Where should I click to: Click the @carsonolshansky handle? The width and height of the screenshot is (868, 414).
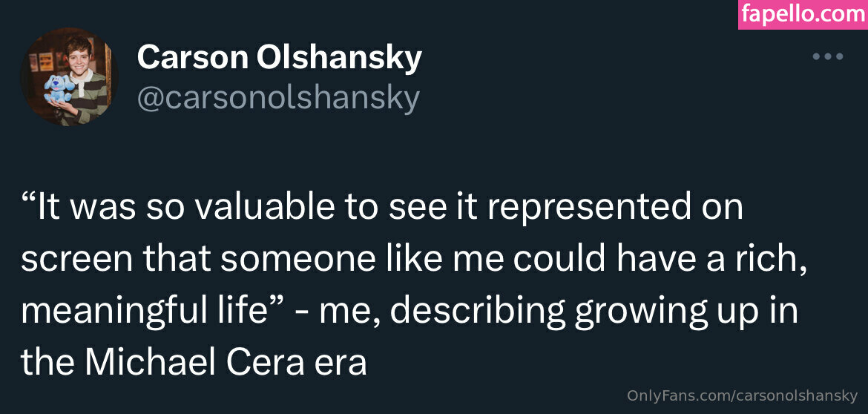pyautogui.click(x=277, y=98)
